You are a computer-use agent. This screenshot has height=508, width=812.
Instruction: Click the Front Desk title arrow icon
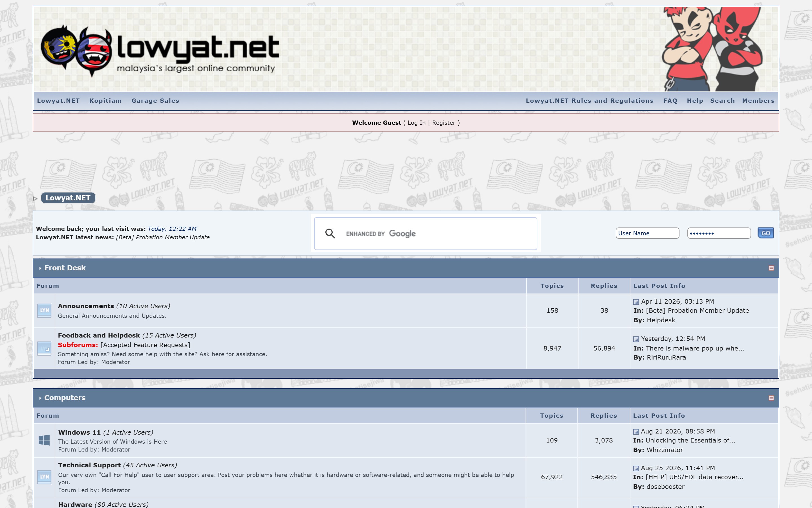pos(40,268)
